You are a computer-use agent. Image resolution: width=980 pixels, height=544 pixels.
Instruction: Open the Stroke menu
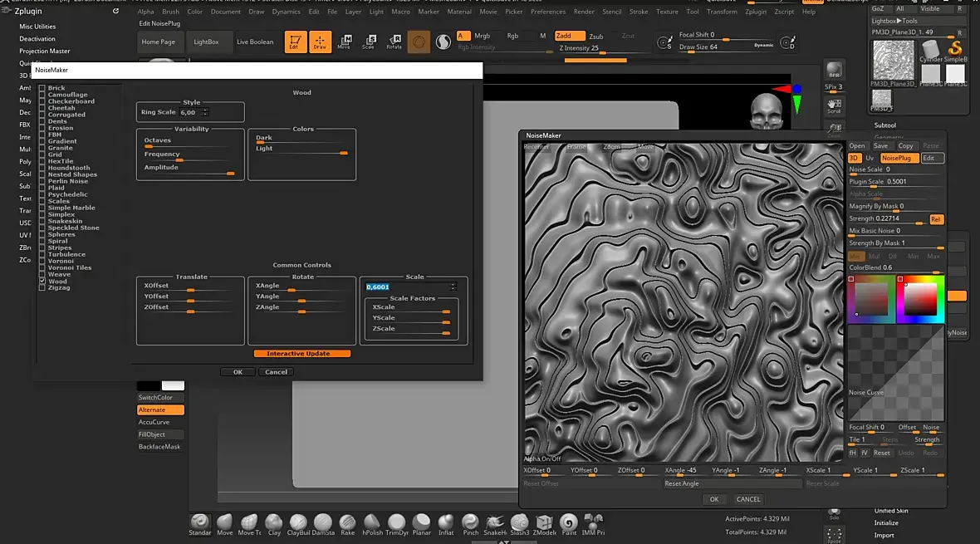click(638, 12)
